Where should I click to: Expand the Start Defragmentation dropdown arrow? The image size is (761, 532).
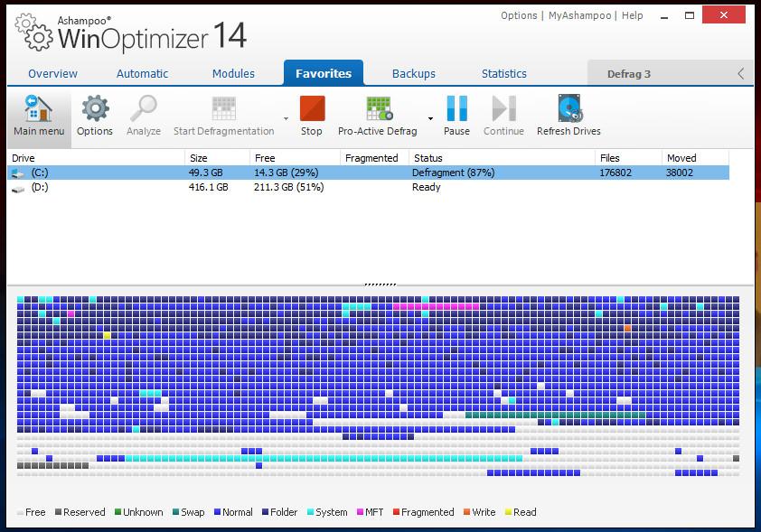click(x=286, y=118)
